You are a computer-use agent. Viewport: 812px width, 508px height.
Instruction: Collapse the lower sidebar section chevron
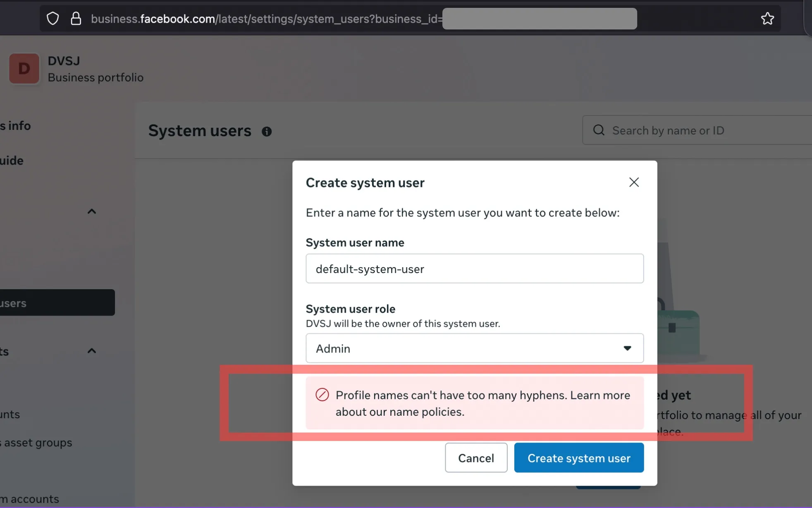pos(92,351)
